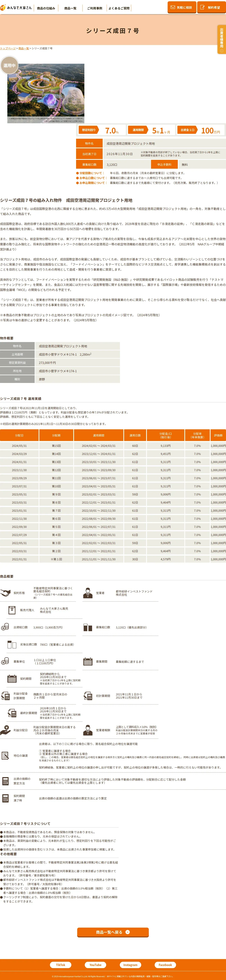Click the handshake 契約形態 icon
Screen dimensions: 226x980
point(5,593)
